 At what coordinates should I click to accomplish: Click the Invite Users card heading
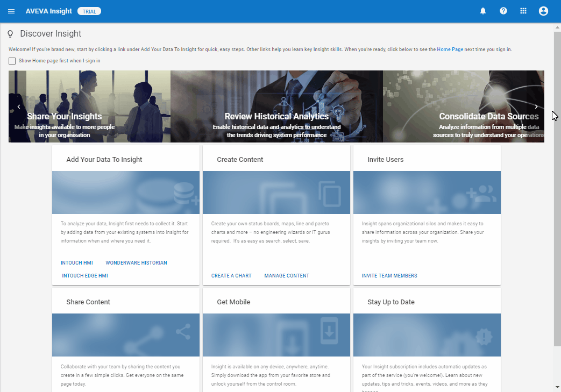point(385,160)
